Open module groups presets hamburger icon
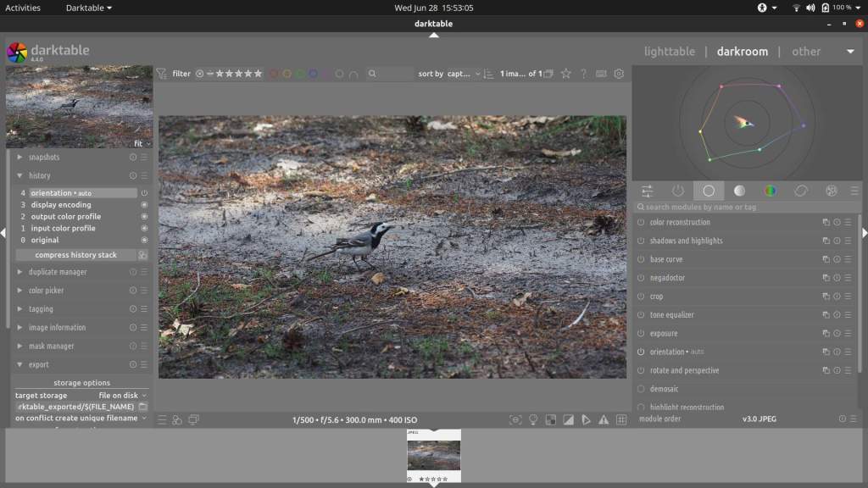Image resolution: width=868 pixels, height=488 pixels. pos(854,191)
